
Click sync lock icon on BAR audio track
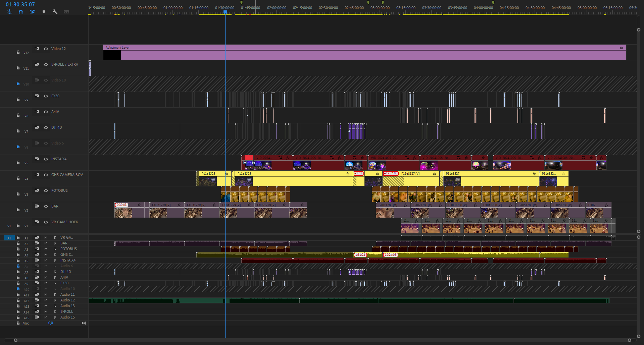(37, 243)
